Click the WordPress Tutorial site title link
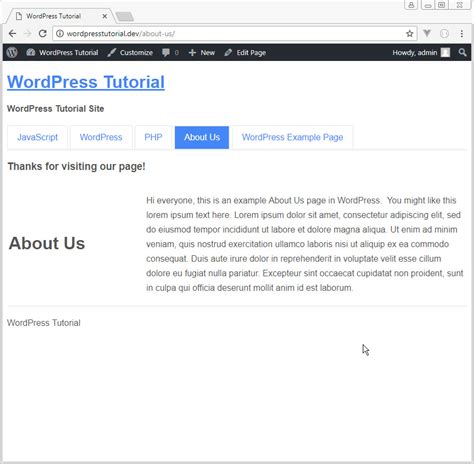Viewport: 474px width, 464px height. 86,82
